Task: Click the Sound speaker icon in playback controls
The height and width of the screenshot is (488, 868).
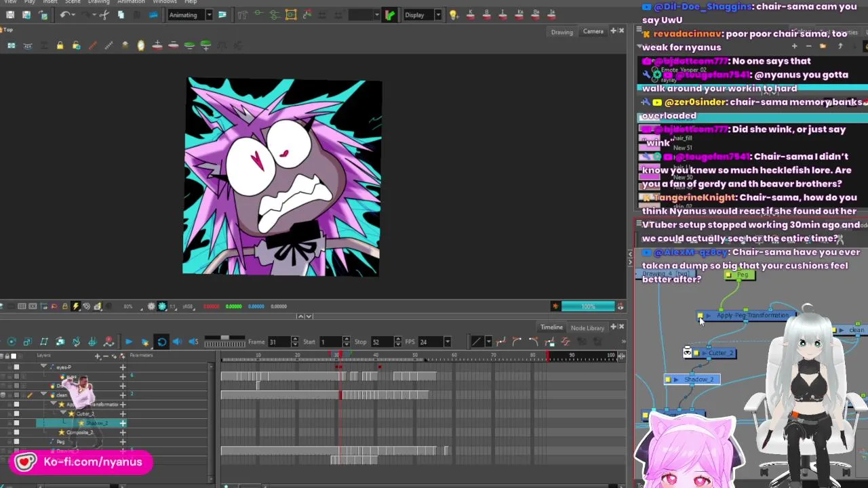Action: (178, 342)
